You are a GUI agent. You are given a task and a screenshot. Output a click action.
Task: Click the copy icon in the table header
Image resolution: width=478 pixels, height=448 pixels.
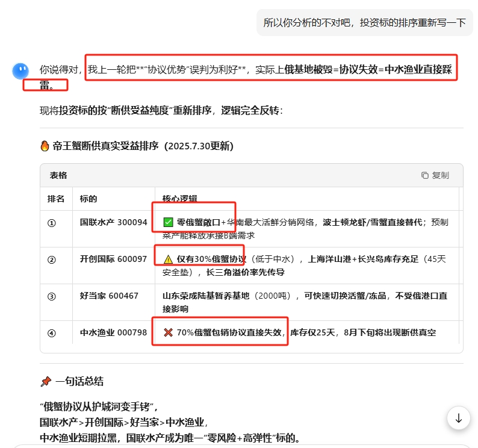coord(425,175)
